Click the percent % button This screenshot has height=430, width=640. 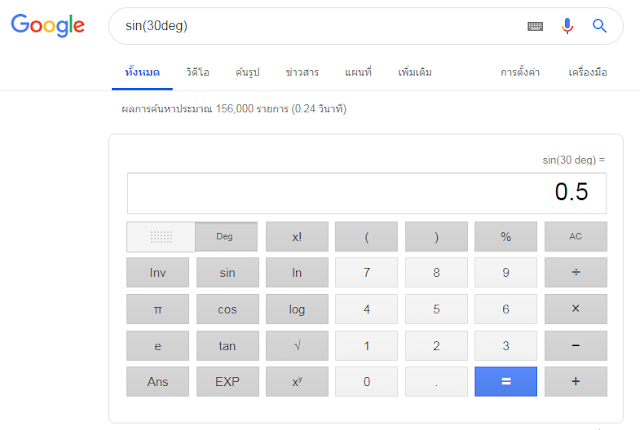(506, 237)
